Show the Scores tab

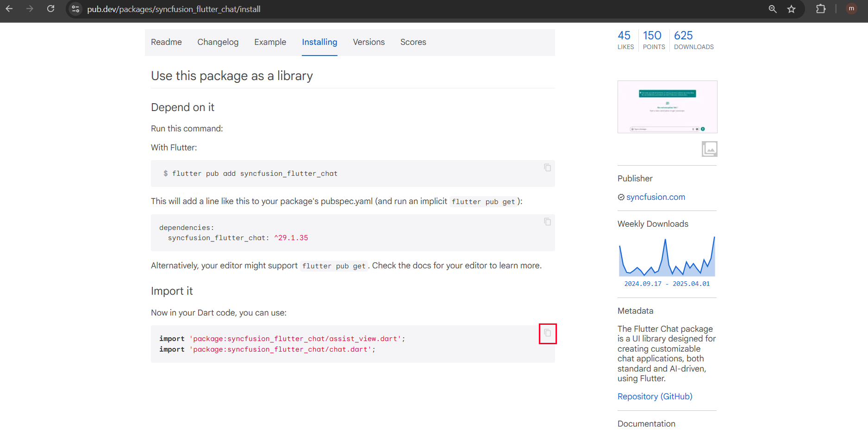coord(413,42)
